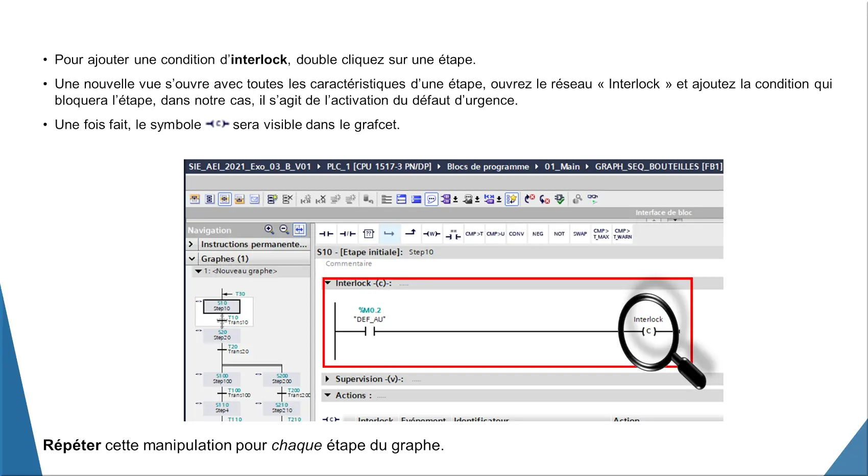
Task: Open the SIE_AEI_2021_Exo_03_B_V01 breadcrumb
Action: [250, 166]
